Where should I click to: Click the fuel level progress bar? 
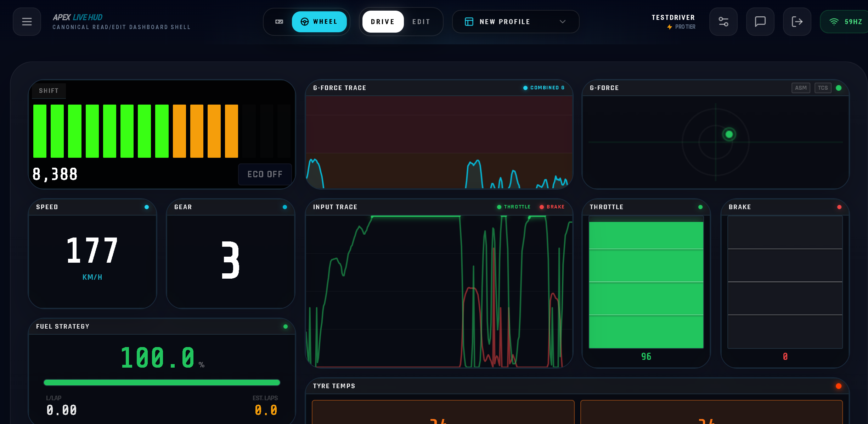(x=162, y=383)
